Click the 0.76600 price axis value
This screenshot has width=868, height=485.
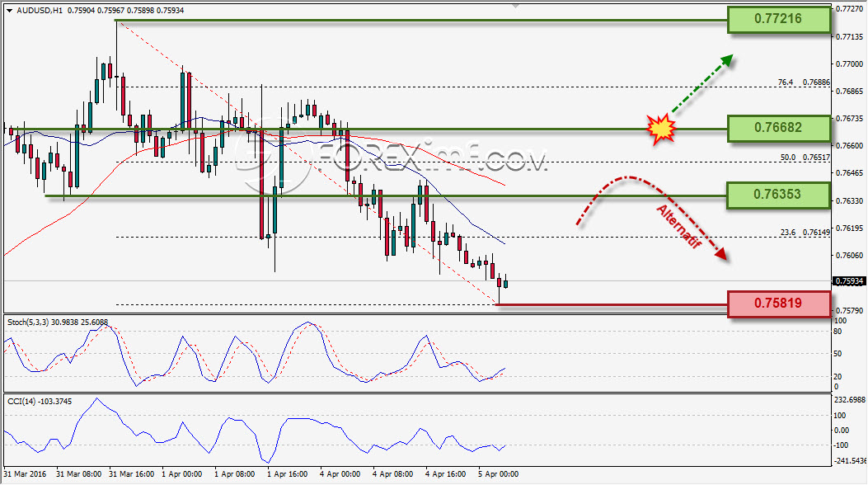(x=849, y=146)
